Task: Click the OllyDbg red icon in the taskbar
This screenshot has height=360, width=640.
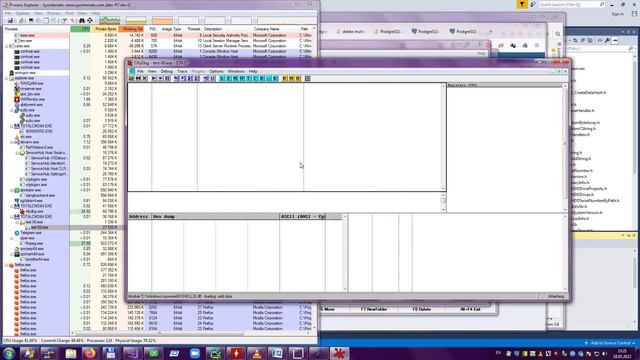Action: [339, 353]
